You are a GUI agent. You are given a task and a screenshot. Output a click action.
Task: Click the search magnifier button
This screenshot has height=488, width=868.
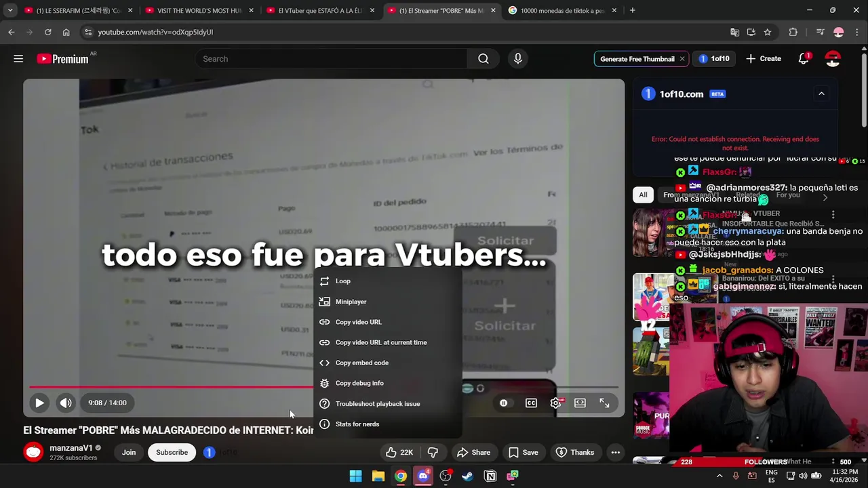coord(484,59)
